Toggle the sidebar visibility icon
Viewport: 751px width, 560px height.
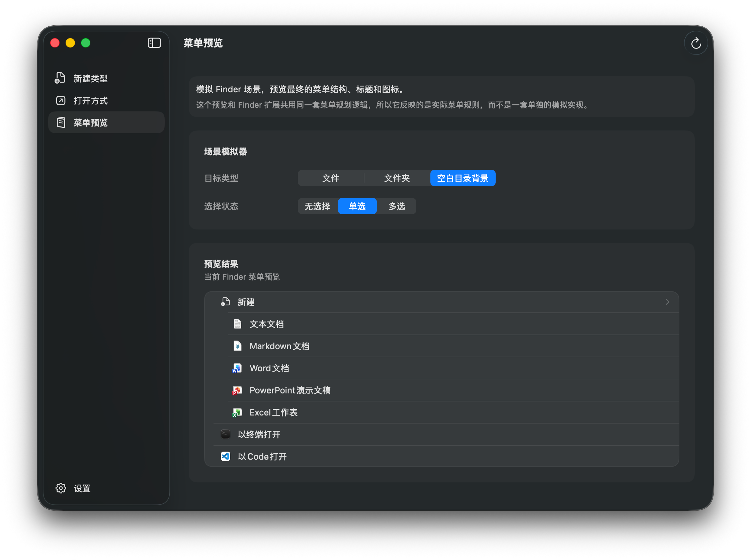coord(154,43)
